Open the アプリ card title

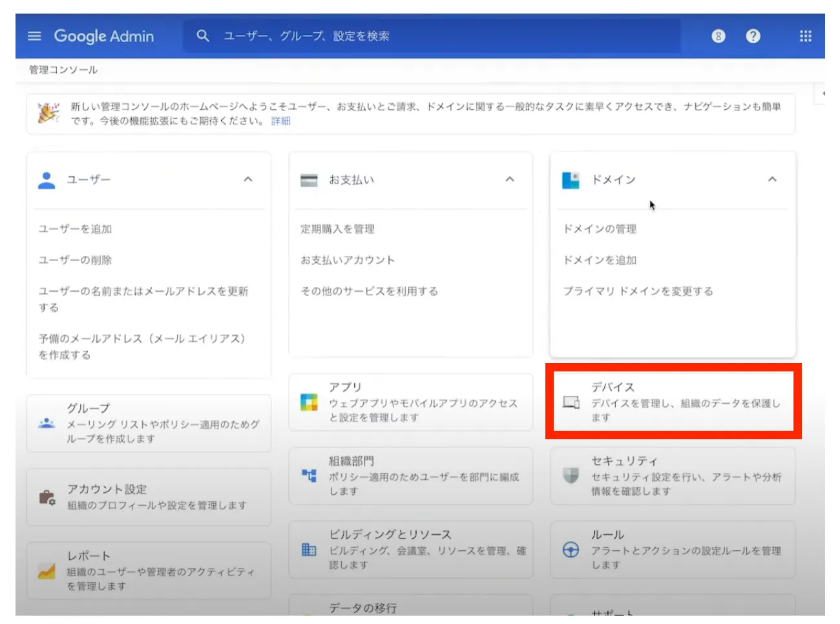point(345,387)
